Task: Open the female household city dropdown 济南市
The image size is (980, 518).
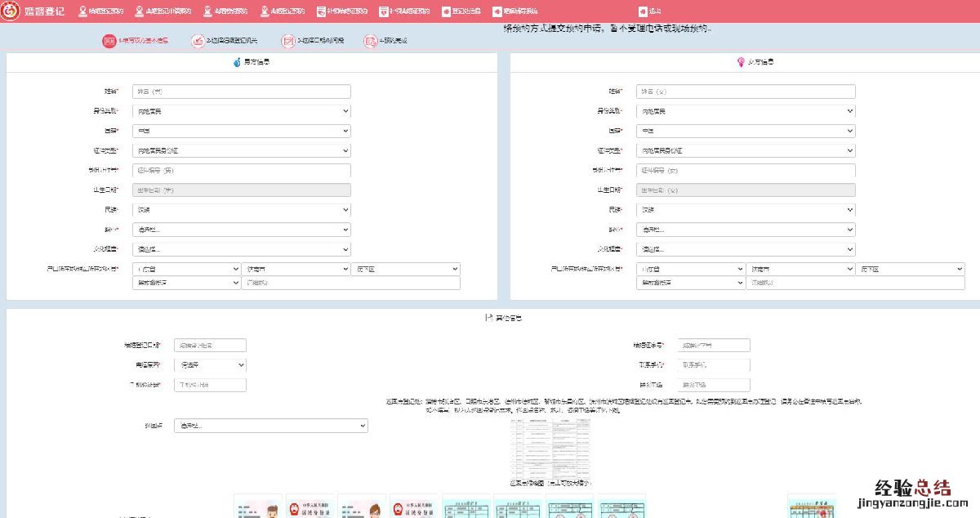Action: tap(800, 269)
